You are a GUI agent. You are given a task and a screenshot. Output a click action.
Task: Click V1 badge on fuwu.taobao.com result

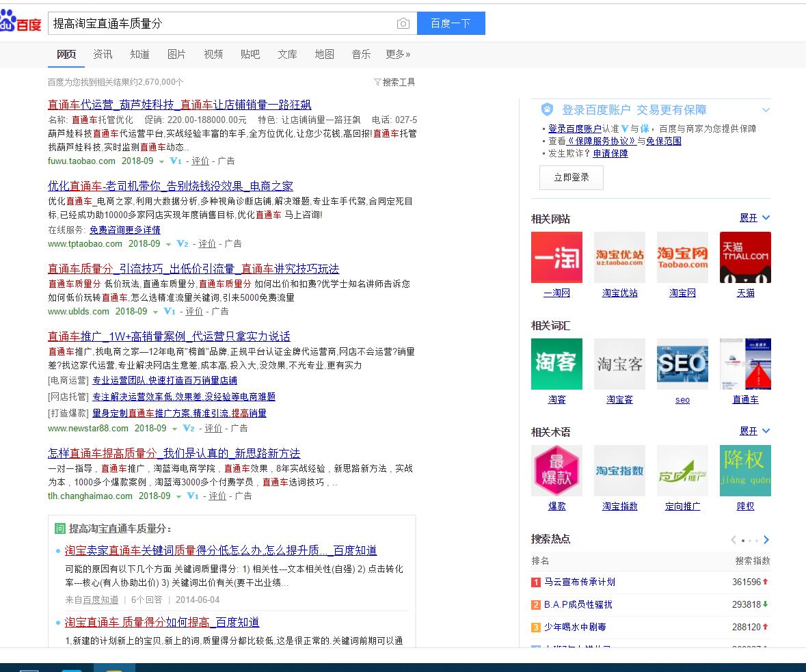click(x=176, y=161)
